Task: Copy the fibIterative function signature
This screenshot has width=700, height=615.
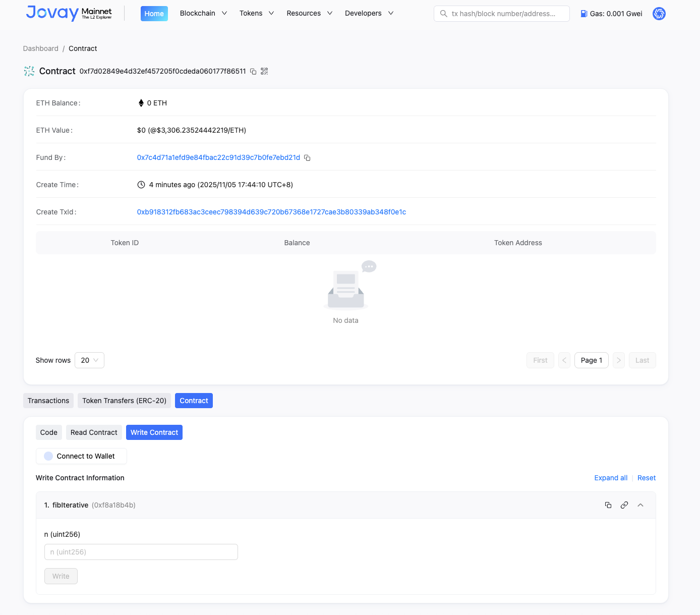Action: coord(608,505)
